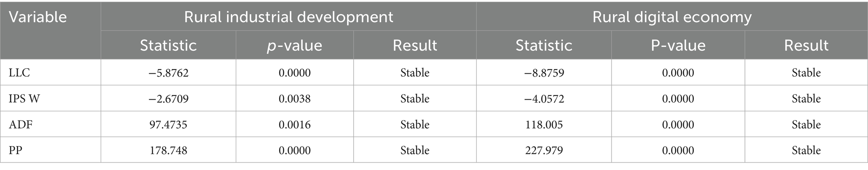Select the Rural industrial development header

pyautogui.click(x=289, y=17)
